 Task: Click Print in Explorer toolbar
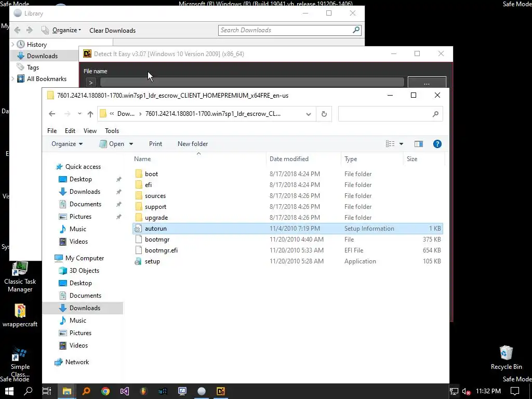[x=155, y=144]
